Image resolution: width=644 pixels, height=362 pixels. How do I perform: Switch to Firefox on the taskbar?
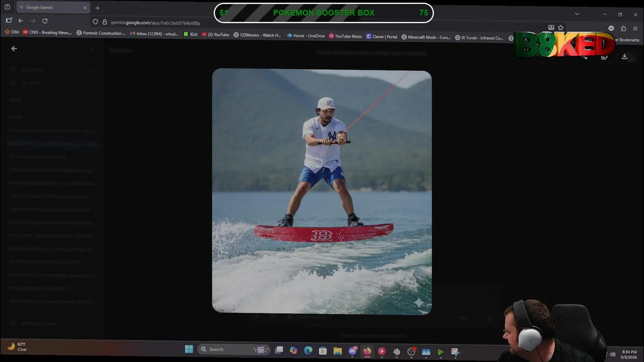[x=367, y=351]
